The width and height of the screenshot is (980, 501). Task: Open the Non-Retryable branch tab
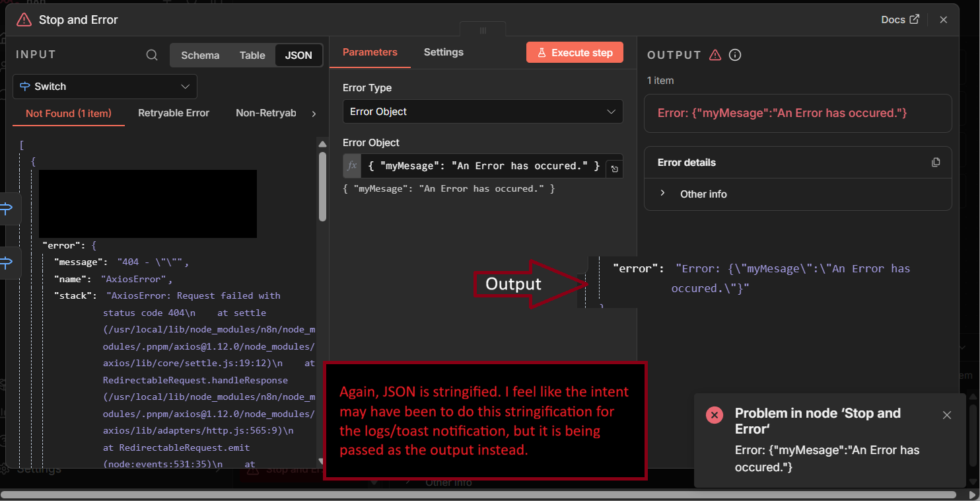(x=266, y=113)
